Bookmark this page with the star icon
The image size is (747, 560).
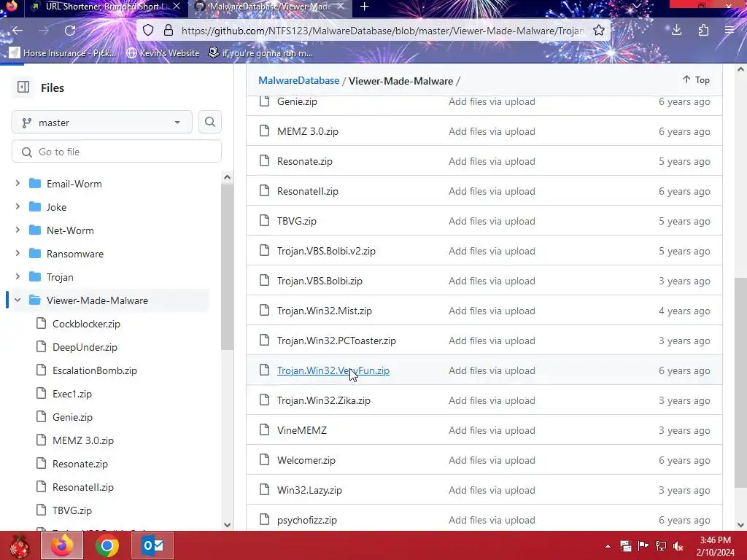tap(599, 31)
